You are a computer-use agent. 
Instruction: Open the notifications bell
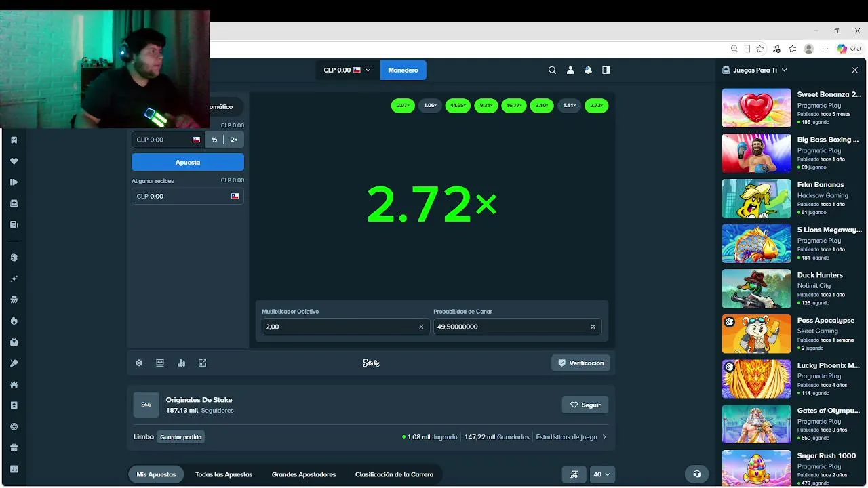[x=588, y=70]
